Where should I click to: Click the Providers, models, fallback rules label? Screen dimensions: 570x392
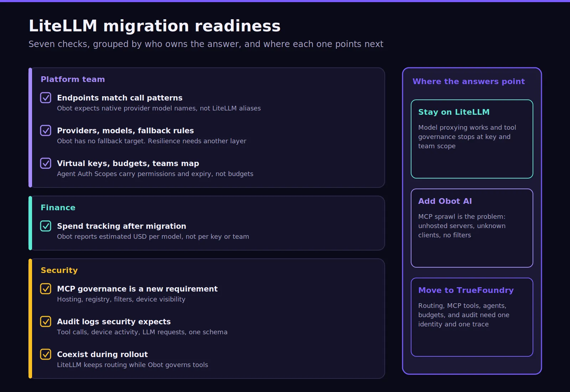tap(125, 130)
